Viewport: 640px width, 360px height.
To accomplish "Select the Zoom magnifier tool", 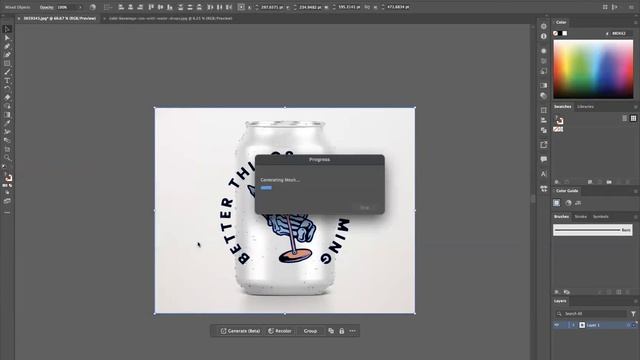I will click(x=7, y=158).
